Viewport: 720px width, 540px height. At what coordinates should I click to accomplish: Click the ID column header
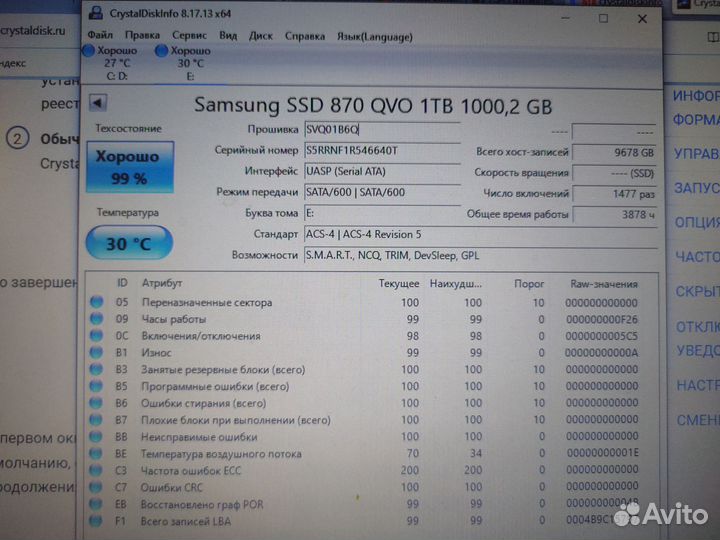(122, 282)
